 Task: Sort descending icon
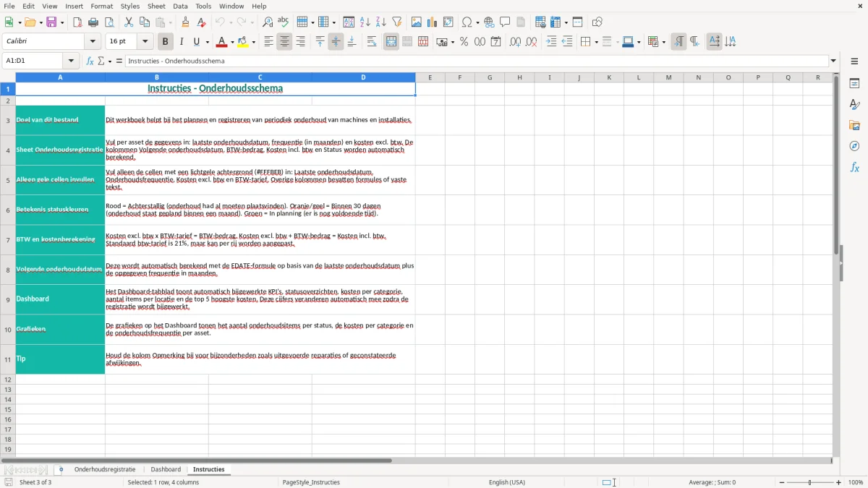coord(381,22)
